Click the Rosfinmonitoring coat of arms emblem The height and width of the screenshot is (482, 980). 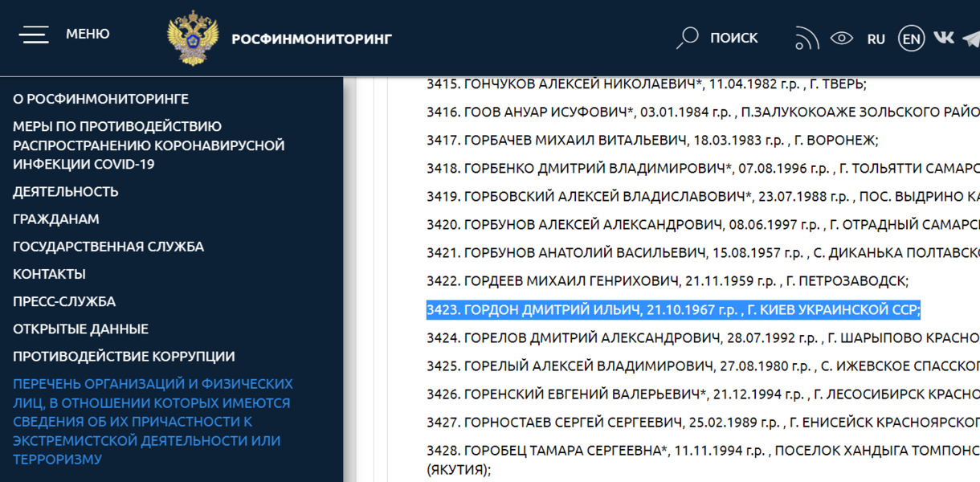pyautogui.click(x=194, y=34)
